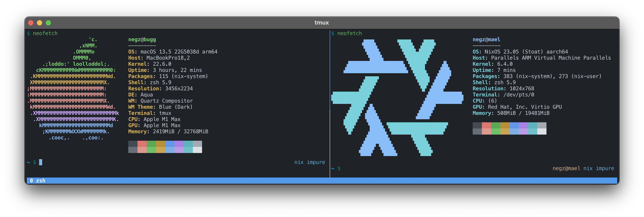644x217 pixels.
Task: Click 'GPU: Red Hat, Inc. Virtio GPU' line
Action: [517, 107]
